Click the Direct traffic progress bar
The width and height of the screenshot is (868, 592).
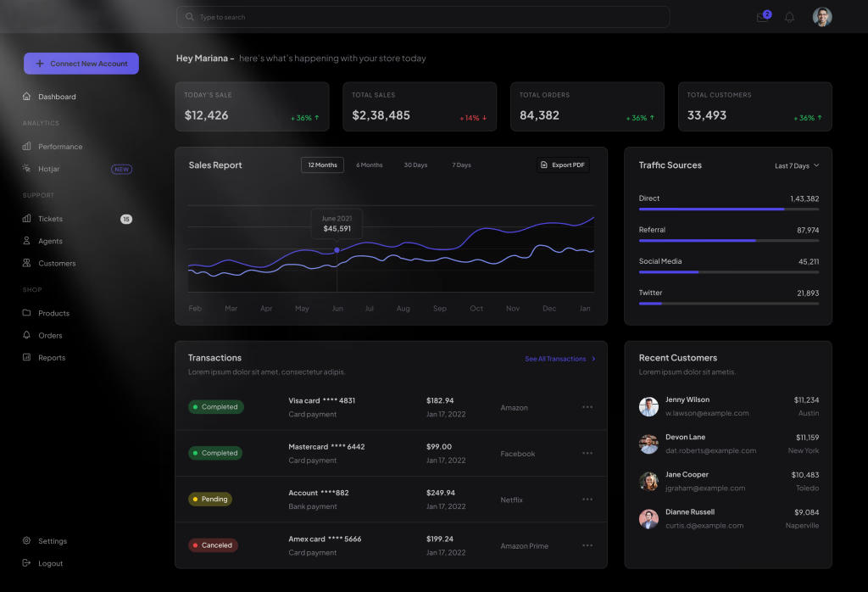pyautogui.click(x=728, y=209)
